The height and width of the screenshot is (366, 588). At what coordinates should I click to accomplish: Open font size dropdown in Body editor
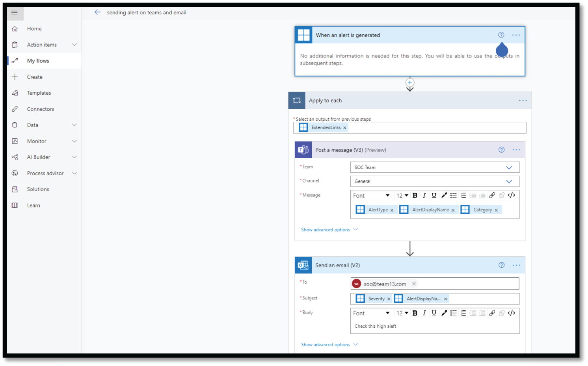click(x=402, y=313)
